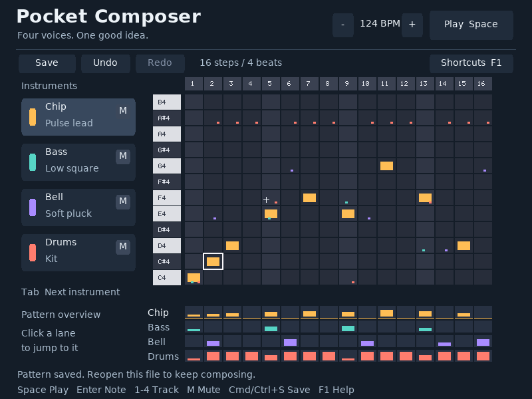Screen dimensions: 532x399
Task: Decrease tempo with minus button
Action: [x=342, y=25]
